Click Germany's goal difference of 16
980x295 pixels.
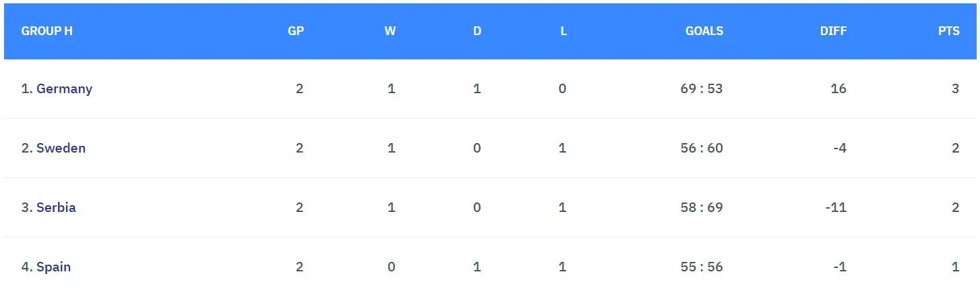tap(838, 88)
